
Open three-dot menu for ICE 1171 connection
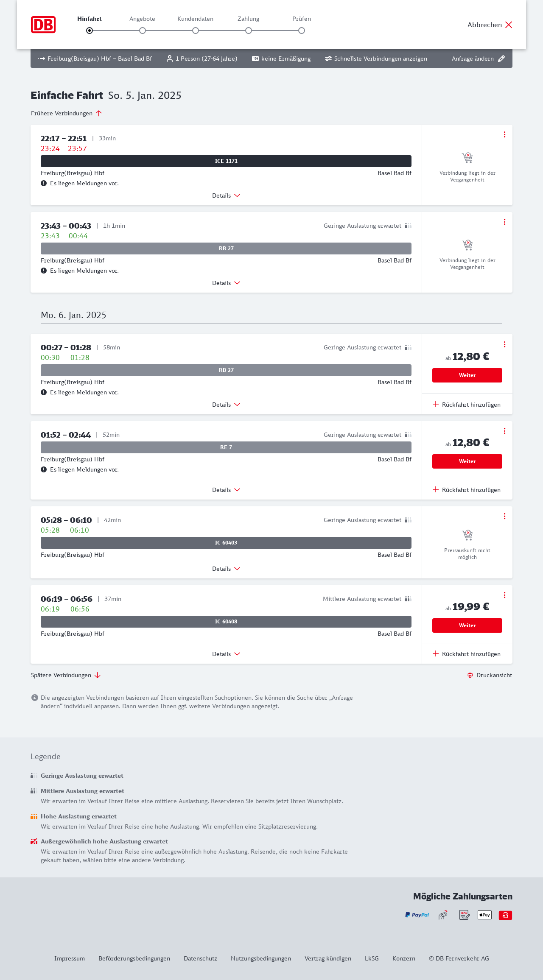(504, 134)
